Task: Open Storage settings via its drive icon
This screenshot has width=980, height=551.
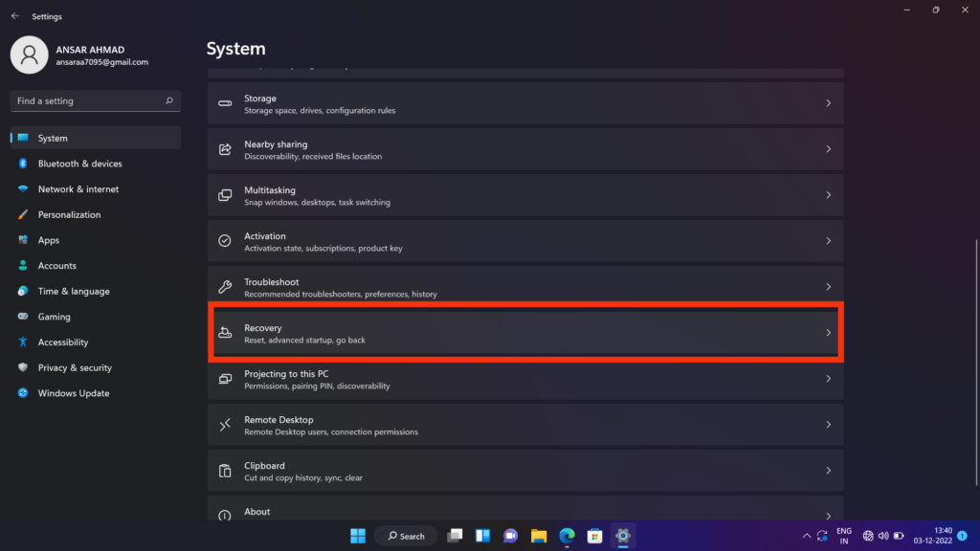Action: tap(226, 103)
